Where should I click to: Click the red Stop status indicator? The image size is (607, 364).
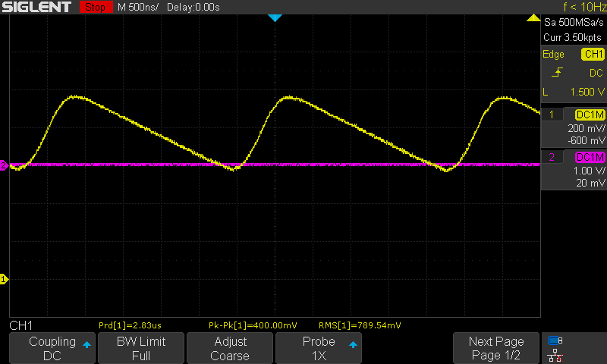(96, 7)
